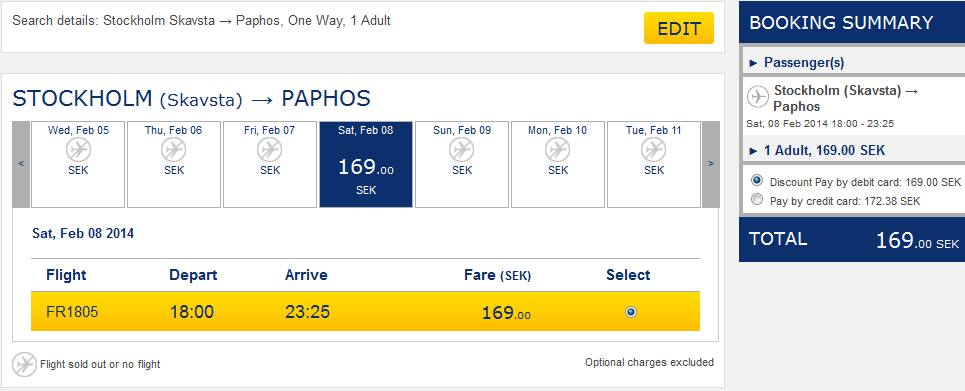This screenshot has width=965, height=391.
Task: Click the no-flight plane icon on Wed, Feb 05
Action: pos(78,150)
